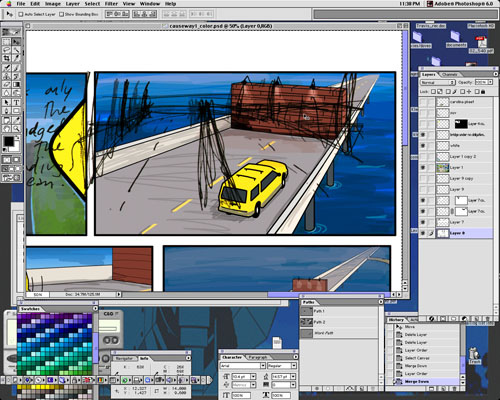Select the Type tool in the toolbox
This screenshot has height=400, width=500.
[x=16, y=103]
